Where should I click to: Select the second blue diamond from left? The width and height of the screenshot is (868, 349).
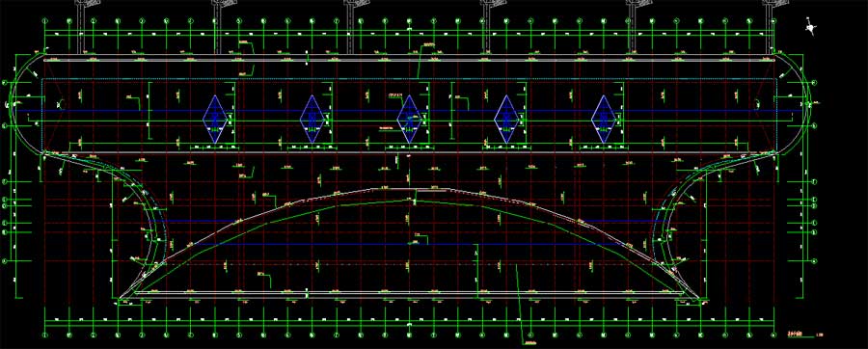click(312, 119)
